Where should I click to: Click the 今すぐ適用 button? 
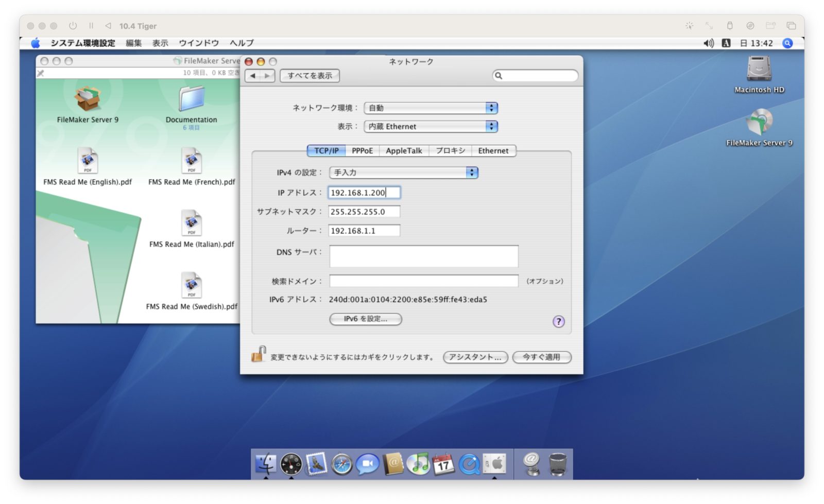tap(542, 357)
